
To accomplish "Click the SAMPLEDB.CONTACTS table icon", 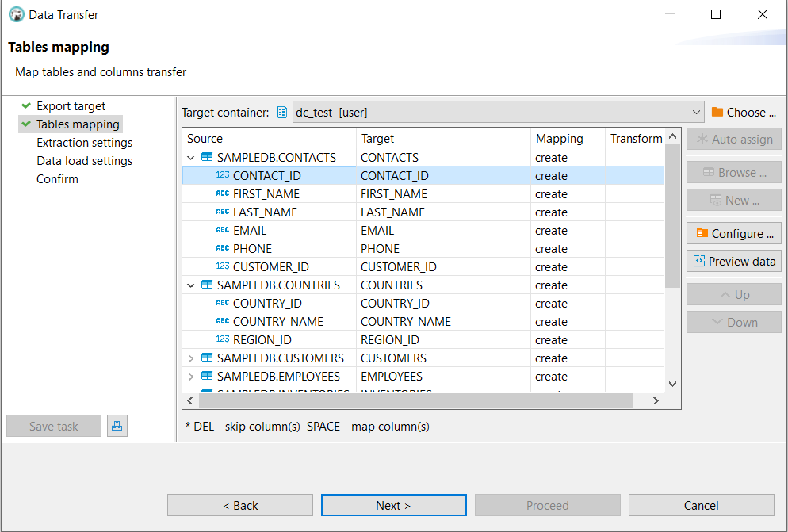I will [207, 157].
